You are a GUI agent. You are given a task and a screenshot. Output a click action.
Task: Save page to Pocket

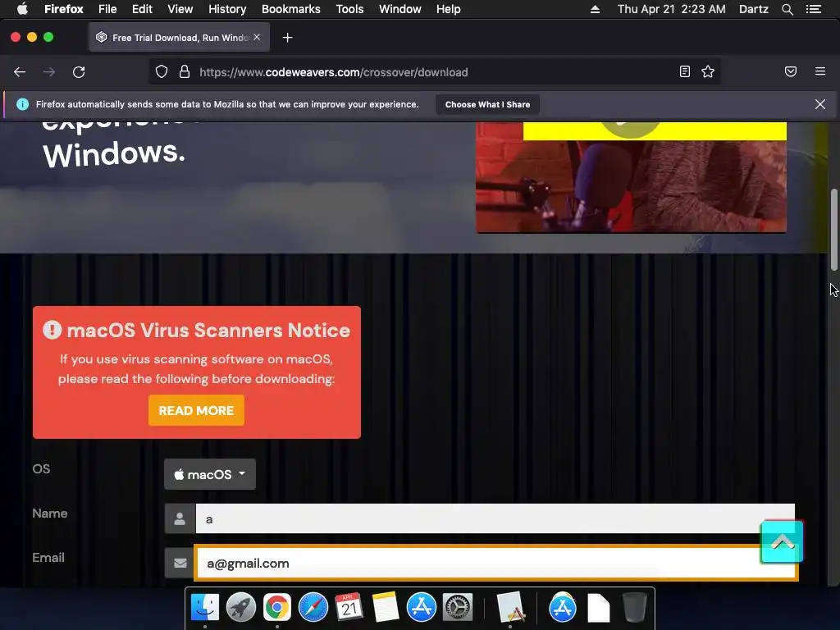pos(791,72)
